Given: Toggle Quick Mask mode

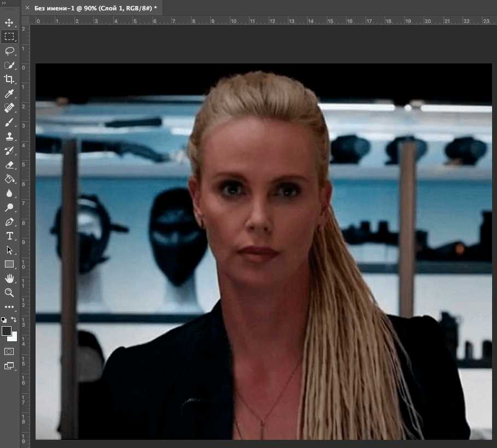Looking at the screenshot, I should coord(9,351).
